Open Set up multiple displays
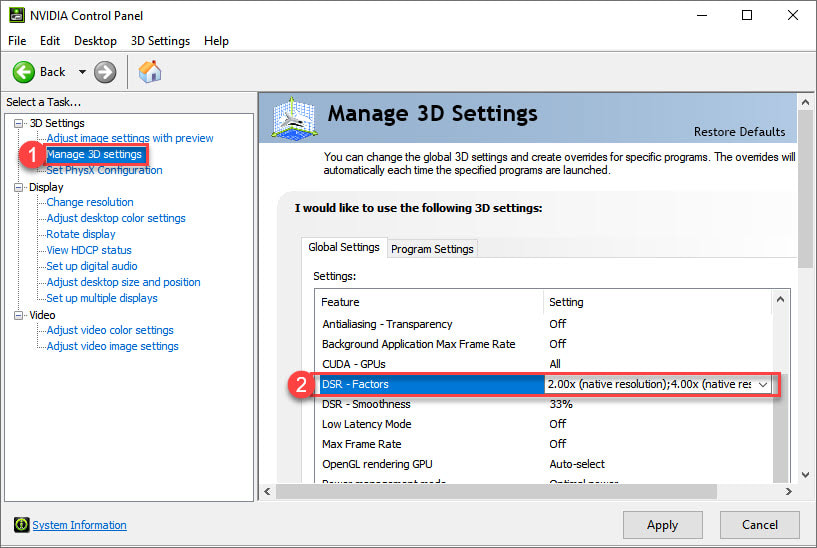 click(102, 298)
